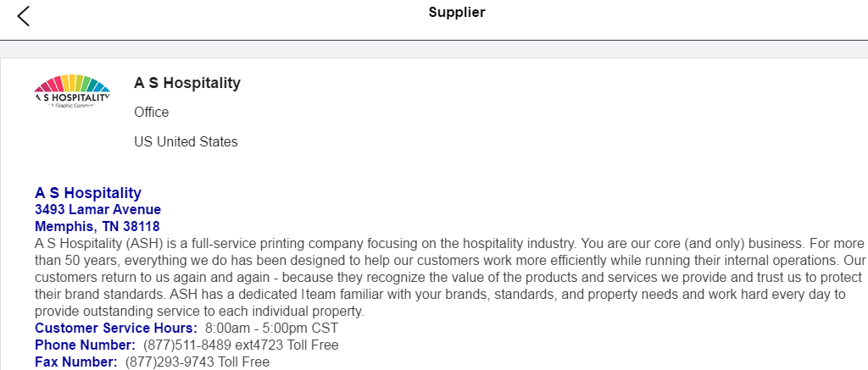Select the bold A S Hospitality supplier name

coord(187,83)
